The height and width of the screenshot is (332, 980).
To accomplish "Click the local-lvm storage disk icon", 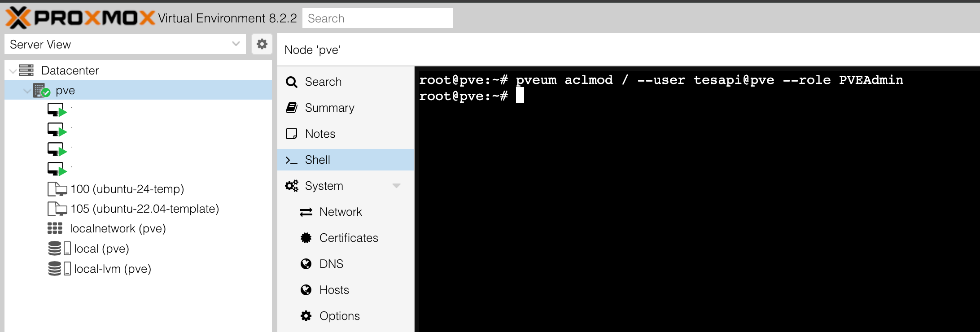I will pyautogui.click(x=55, y=269).
